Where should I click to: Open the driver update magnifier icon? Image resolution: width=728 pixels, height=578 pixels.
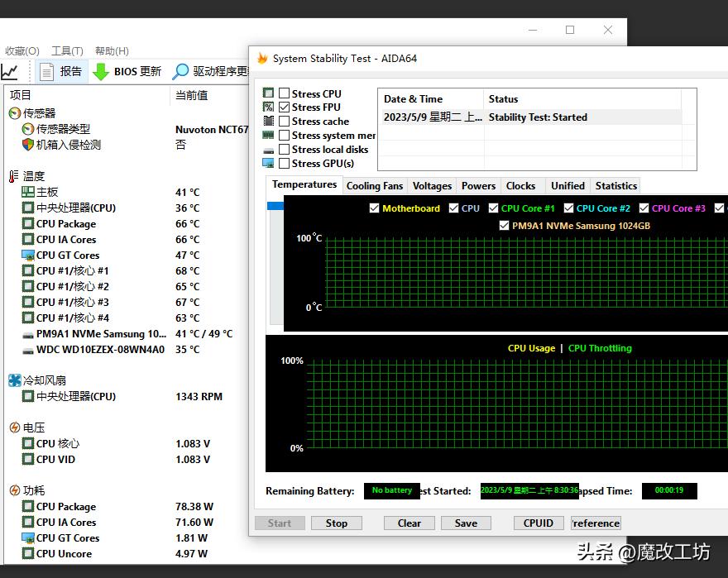point(180,71)
